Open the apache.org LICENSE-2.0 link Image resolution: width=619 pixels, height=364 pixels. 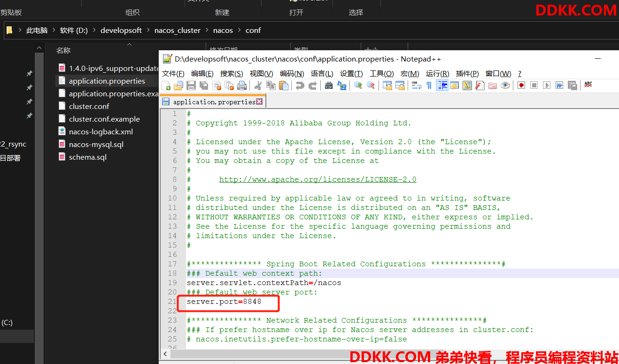click(318, 179)
